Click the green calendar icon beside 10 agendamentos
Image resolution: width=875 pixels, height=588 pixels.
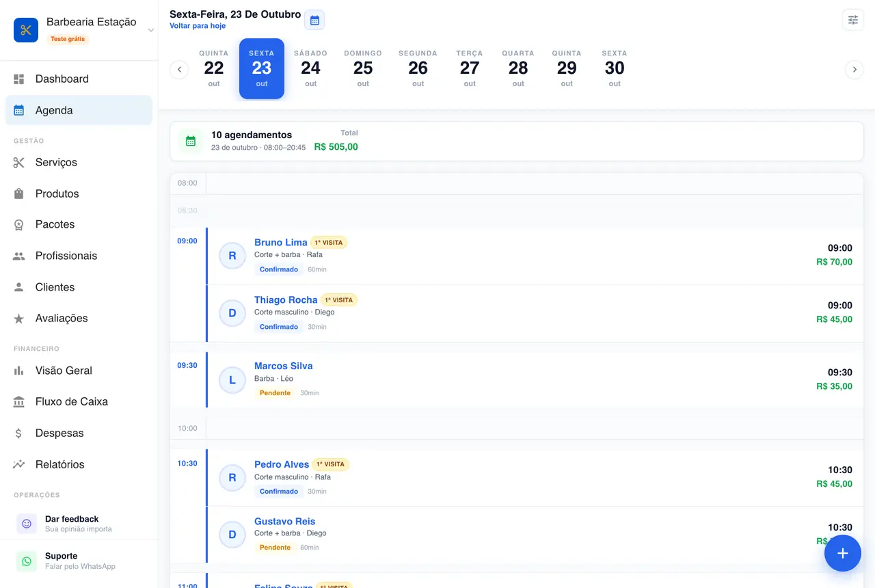point(191,141)
